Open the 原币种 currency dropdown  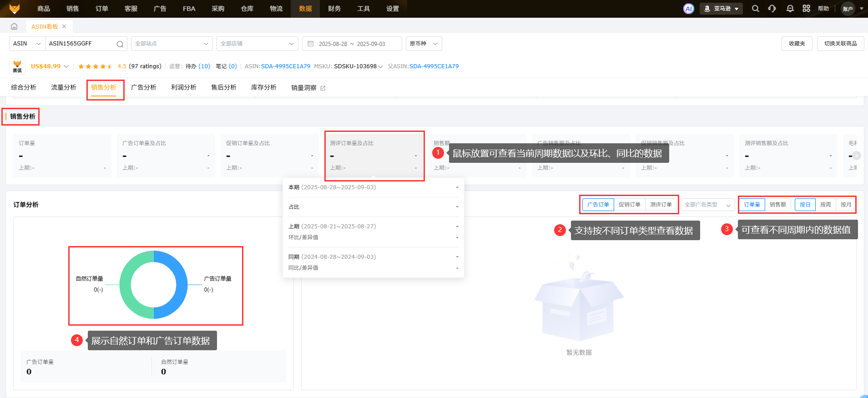[x=424, y=44]
